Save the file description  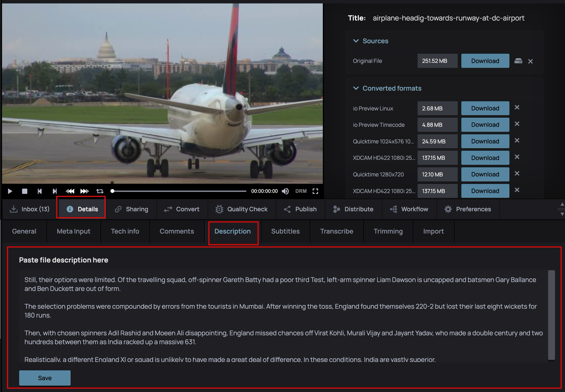[45, 378]
